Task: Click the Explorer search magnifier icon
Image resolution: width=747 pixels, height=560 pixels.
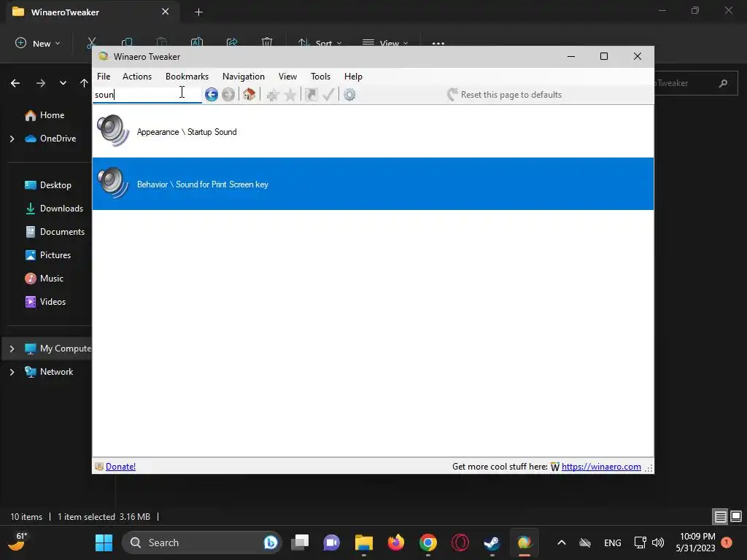Action: [x=723, y=83]
